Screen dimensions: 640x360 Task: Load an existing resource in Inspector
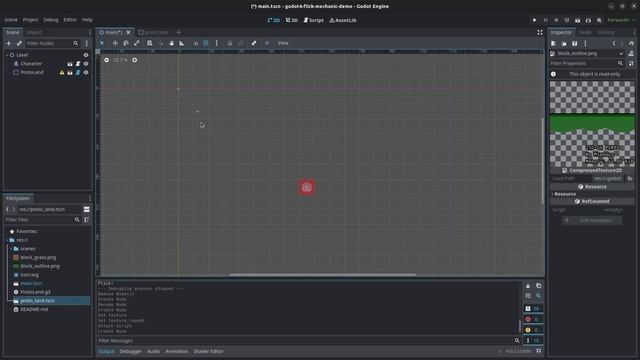pos(564,43)
